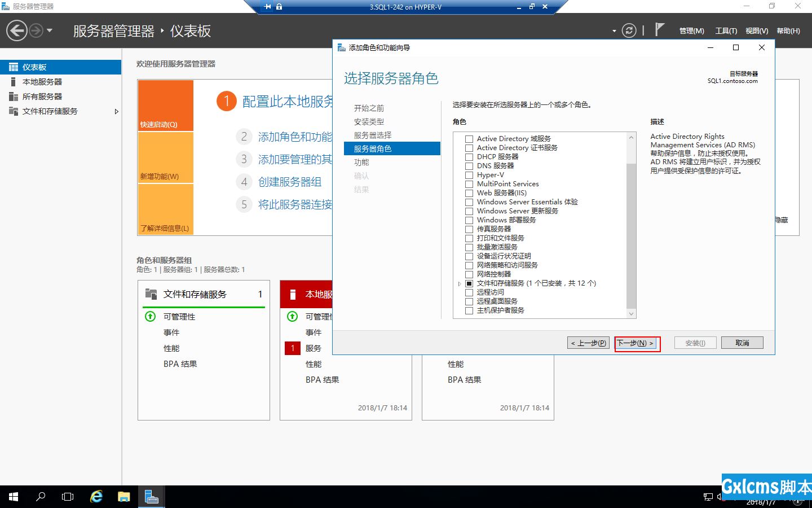Check the 主机保护者服务 role
812x508 pixels.
(x=469, y=310)
